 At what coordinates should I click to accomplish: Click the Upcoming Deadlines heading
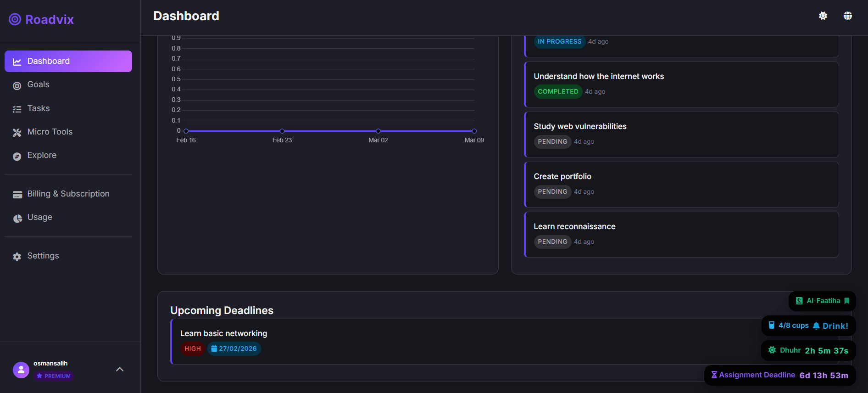(222, 310)
